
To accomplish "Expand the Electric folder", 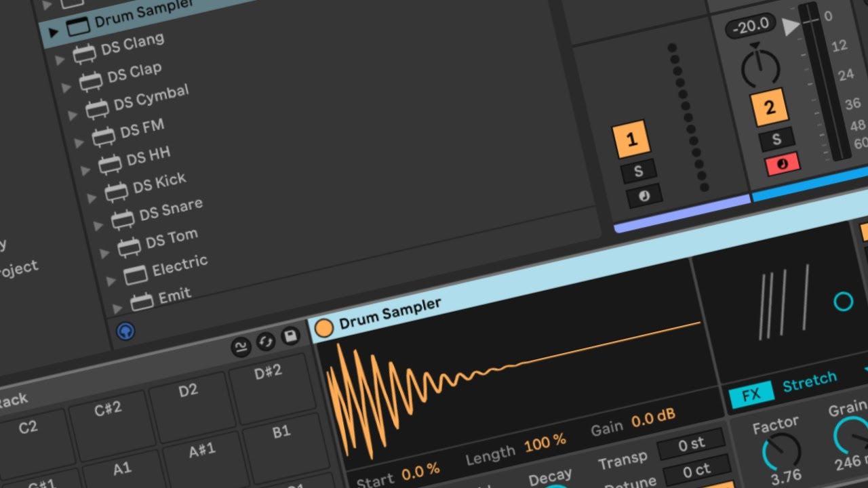I will click(x=111, y=280).
